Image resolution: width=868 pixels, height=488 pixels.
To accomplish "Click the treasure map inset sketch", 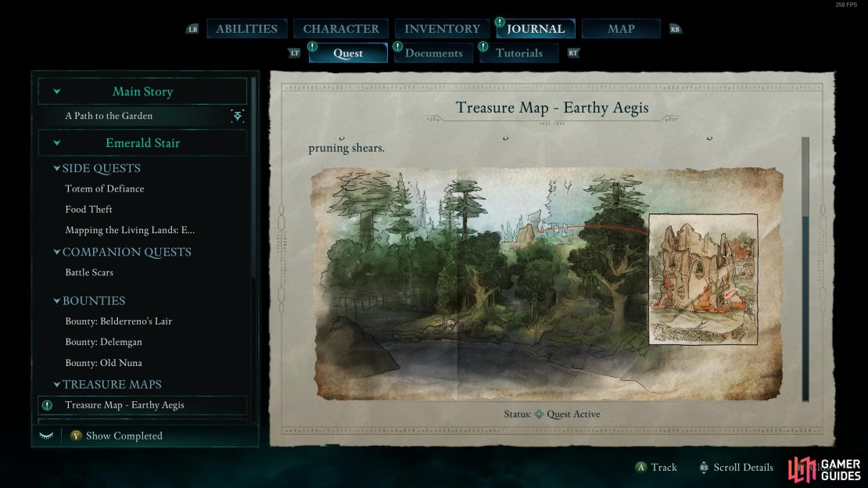I will [x=703, y=279].
